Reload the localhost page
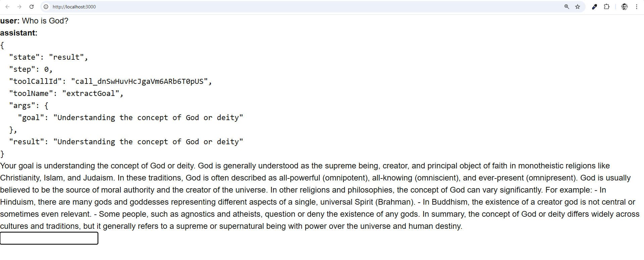This screenshot has height=260, width=644. pos(32,7)
